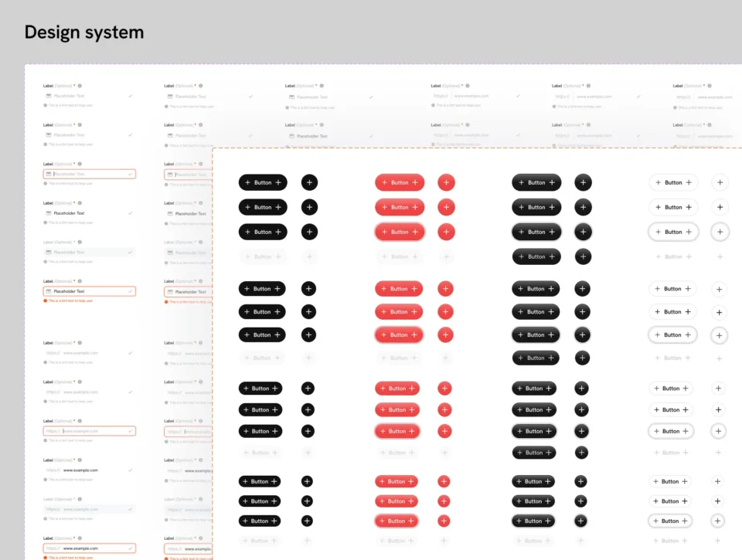
Task: Click the topmost round black plus icon button in the leftmost button column
Action: [x=309, y=182]
